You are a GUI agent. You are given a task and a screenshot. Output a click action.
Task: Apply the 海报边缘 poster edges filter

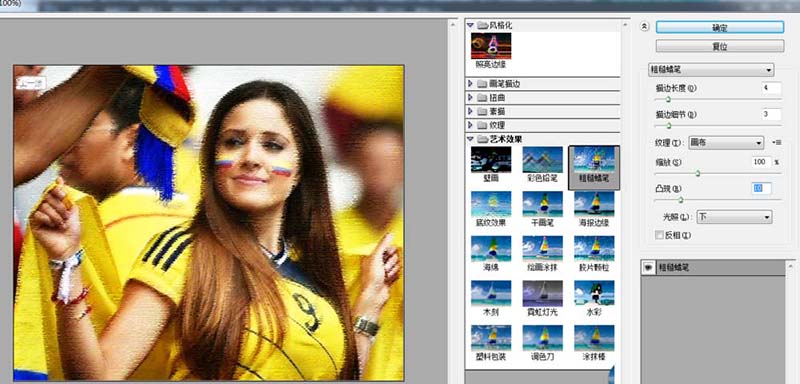click(x=594, y=209)
